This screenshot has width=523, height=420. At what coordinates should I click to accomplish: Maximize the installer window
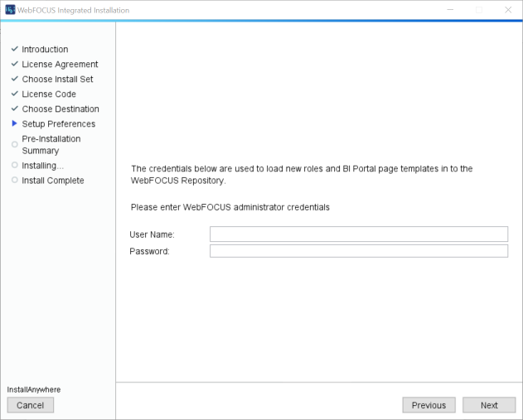478,10
